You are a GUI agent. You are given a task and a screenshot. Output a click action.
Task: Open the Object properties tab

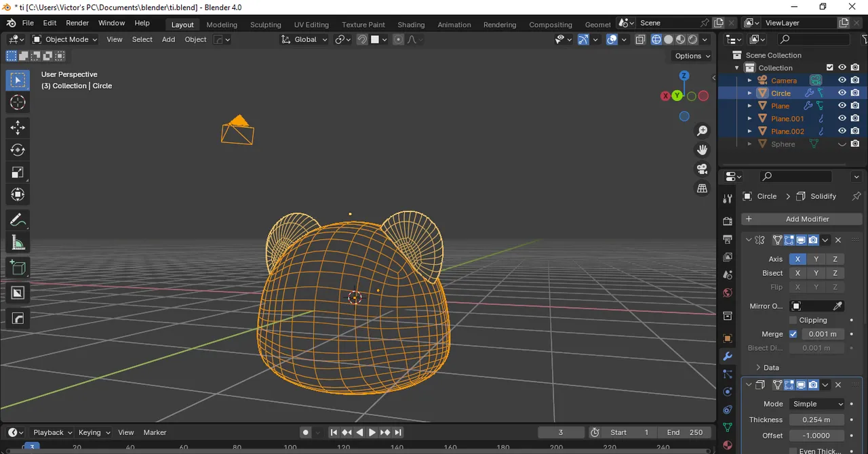(x=728, y=338)
